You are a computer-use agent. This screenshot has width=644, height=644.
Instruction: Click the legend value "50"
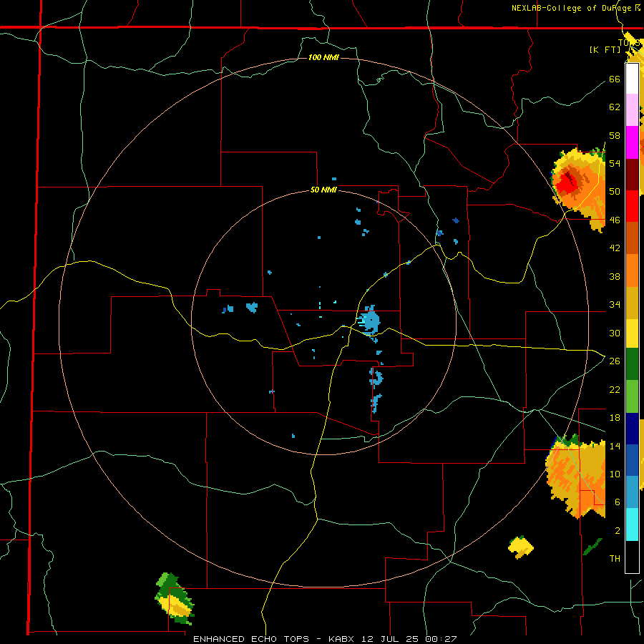(615, 191)
